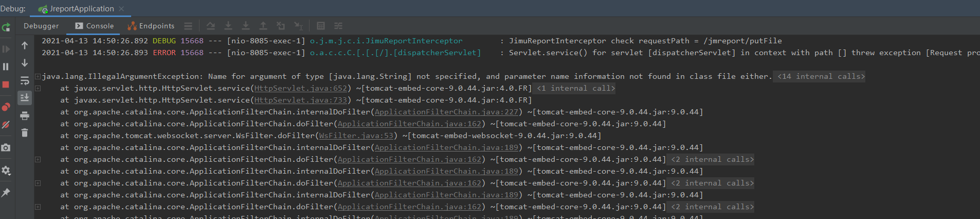Rerun JreportApplication with the green rerun icon

(6, 27)
